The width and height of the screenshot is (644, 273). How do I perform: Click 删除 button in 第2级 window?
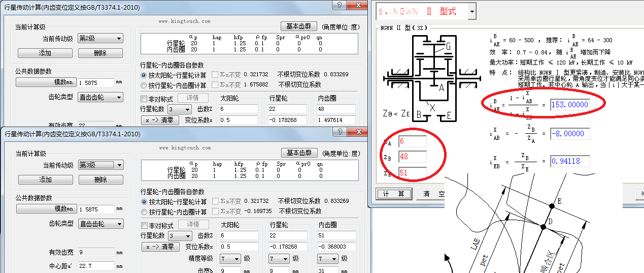click(100, 53)
